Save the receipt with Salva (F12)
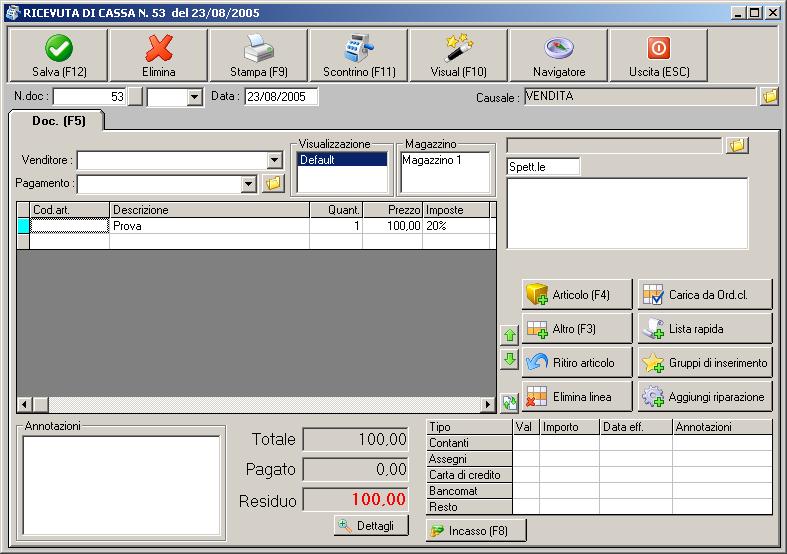Image resolution: width=787 pixels, height=554 pixels. point(58,55)
